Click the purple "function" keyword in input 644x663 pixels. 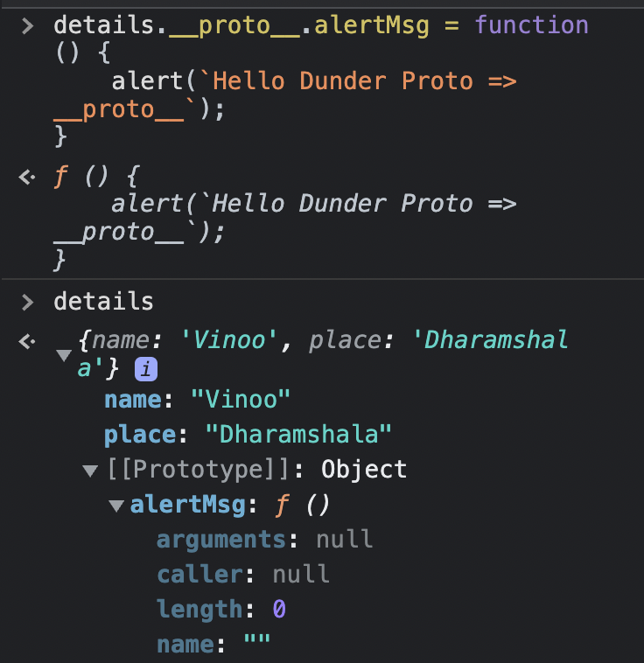(x=531, y=26)
